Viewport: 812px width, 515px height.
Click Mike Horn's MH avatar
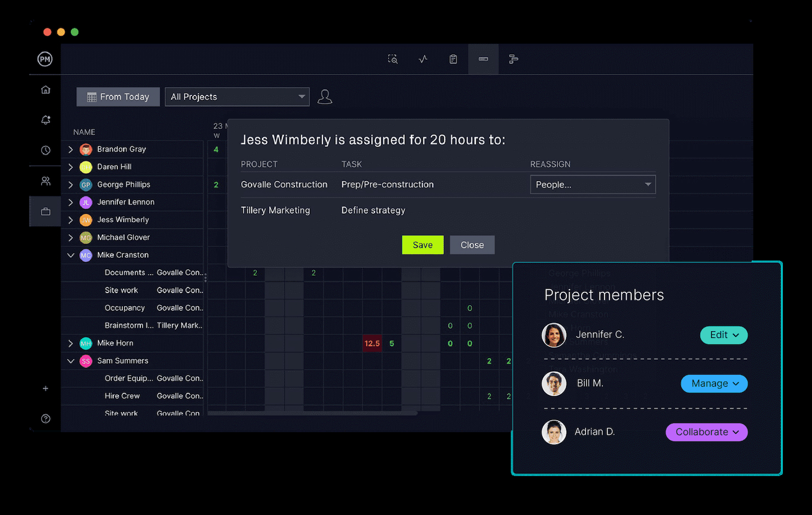86,343
